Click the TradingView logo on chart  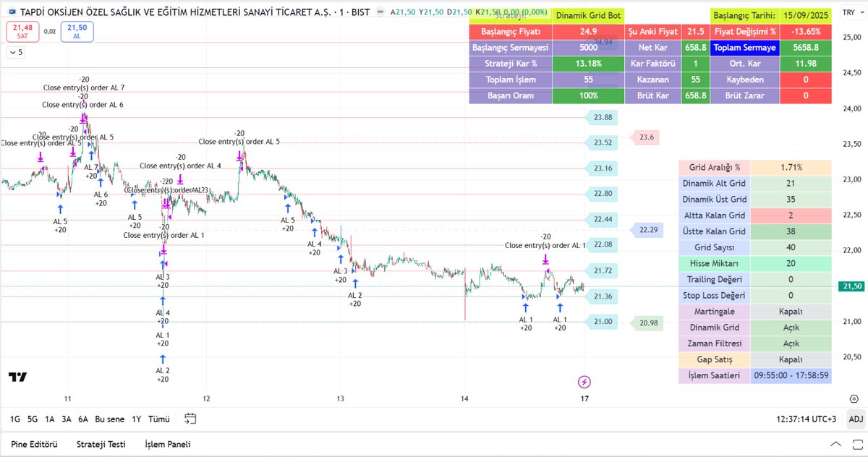[x=17, y=377]
